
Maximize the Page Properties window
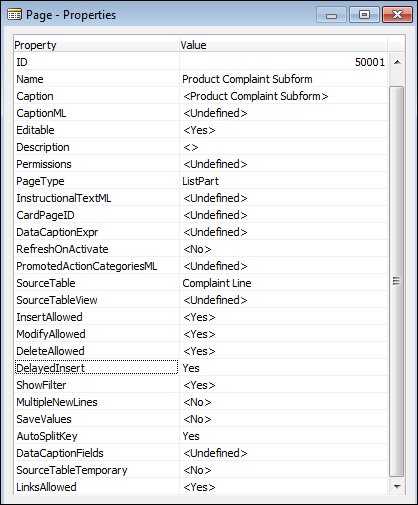point(364,15)
